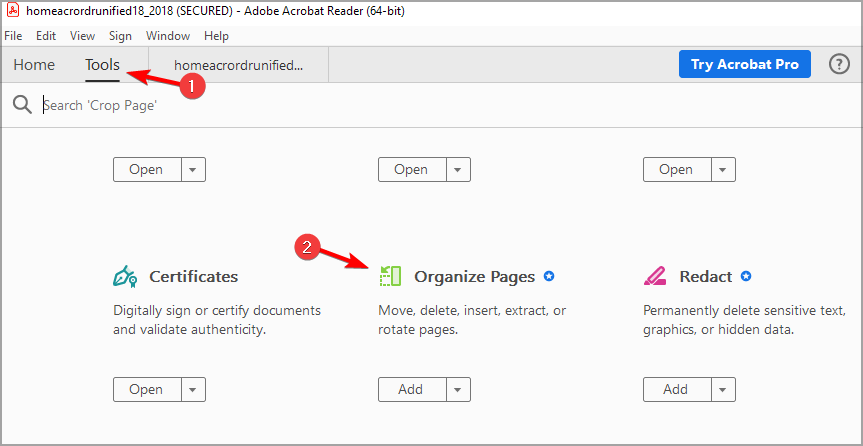This screenshot has width=863, height=446.
Task: Expand the top-left Open button dropdown arrow
Action: (193, 169)
